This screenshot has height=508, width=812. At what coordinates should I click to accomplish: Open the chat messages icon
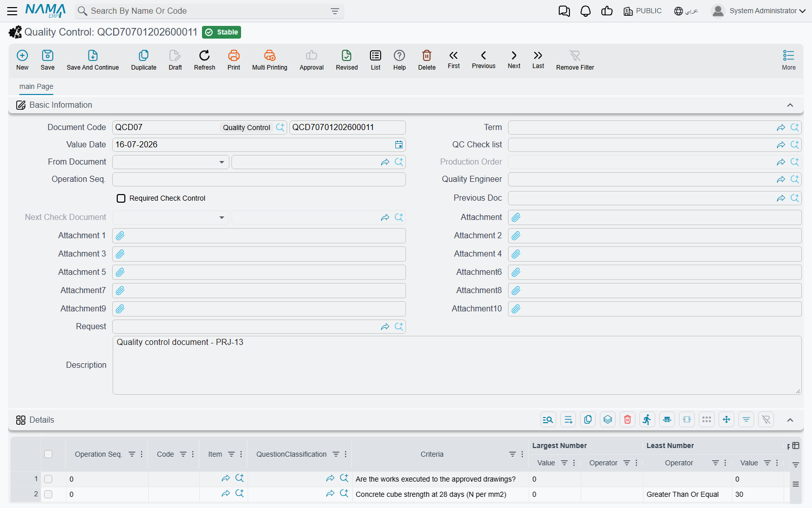(564, 11)
